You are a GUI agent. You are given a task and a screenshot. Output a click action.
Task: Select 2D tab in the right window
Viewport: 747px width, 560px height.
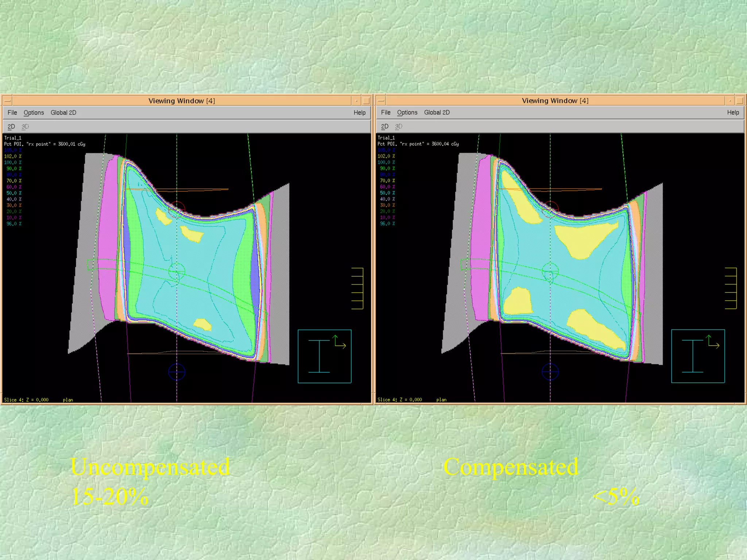click(x=385, y=126)
